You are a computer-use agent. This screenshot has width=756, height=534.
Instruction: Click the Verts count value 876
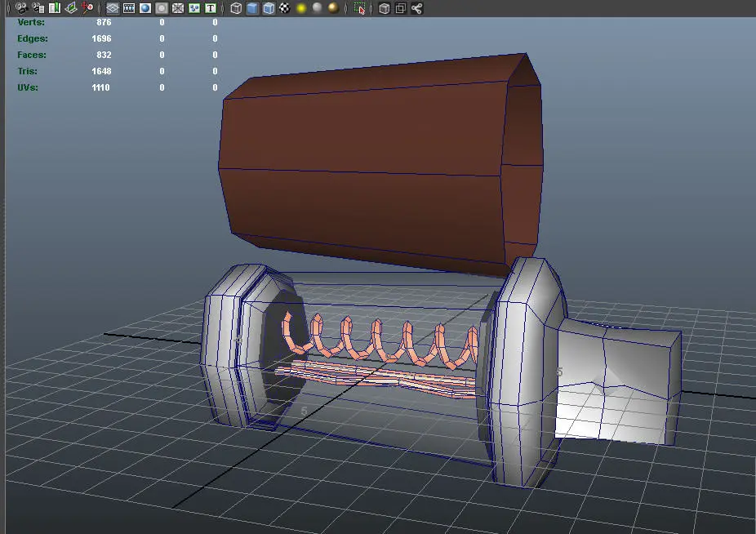[x=104, y=22]
